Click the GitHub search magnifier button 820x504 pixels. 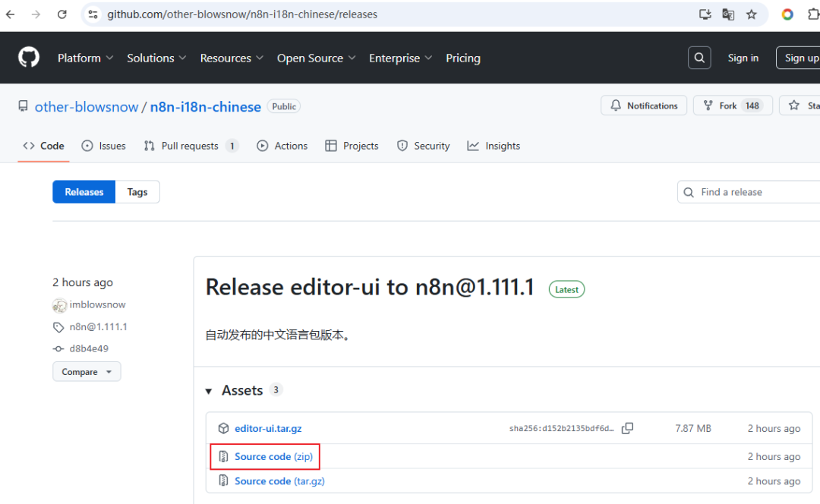(x=699, y=58)
